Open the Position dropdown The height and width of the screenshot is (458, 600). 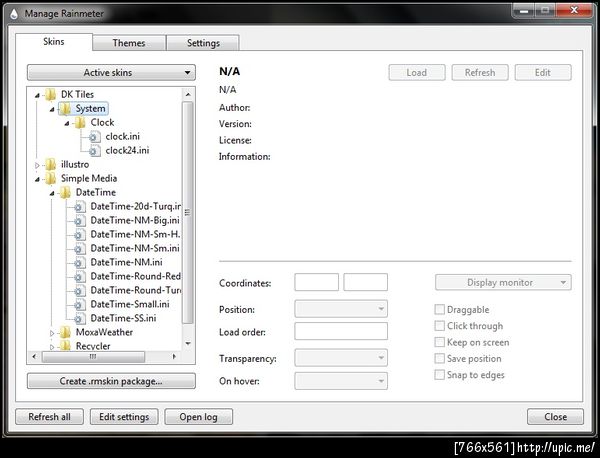pyautogui.click(x=341, y=309)
